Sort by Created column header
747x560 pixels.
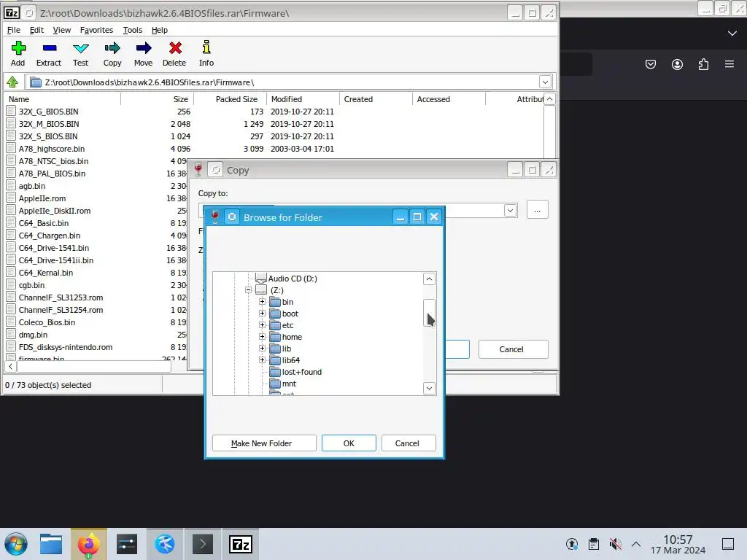[x=376, y=99]
